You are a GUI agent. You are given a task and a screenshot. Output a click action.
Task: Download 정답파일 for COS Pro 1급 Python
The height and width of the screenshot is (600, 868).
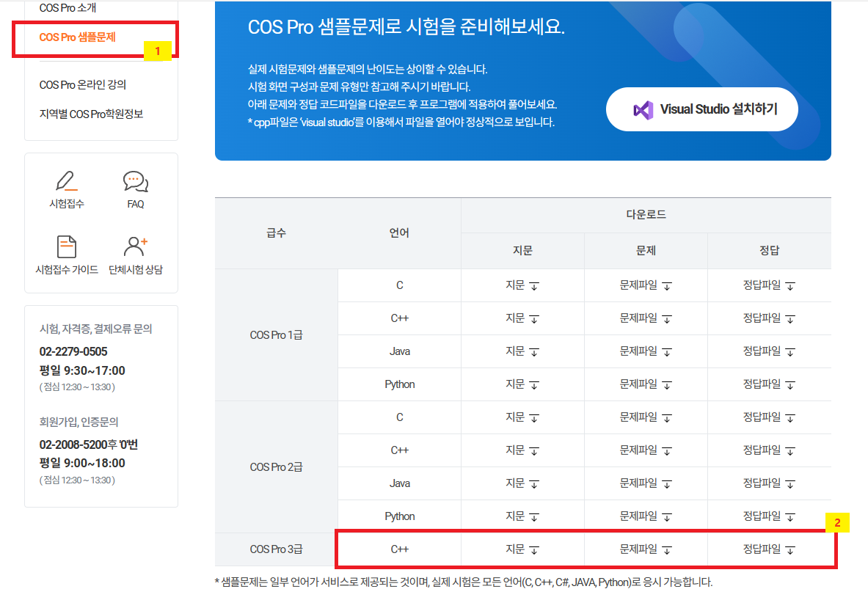[x=769, y=384]
